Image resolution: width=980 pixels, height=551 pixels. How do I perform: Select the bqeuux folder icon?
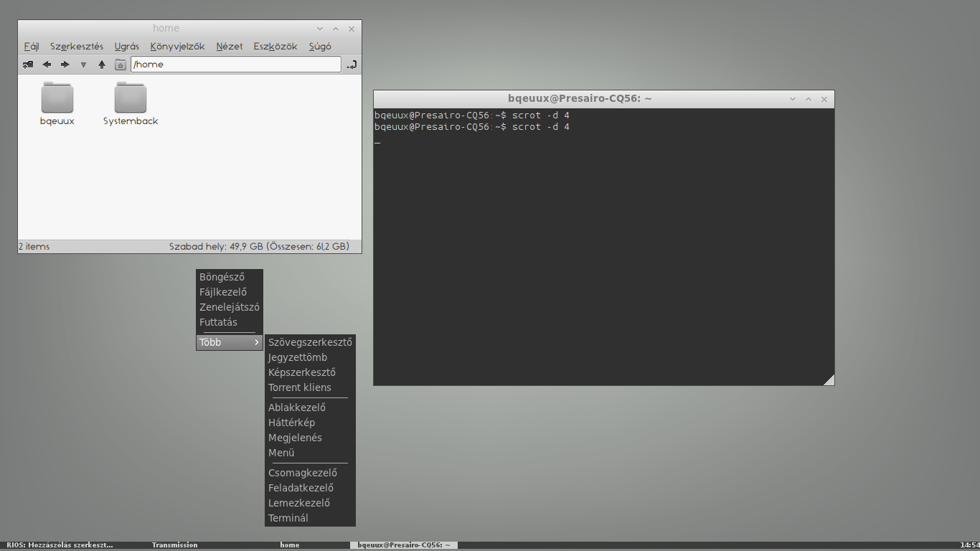coord(57,98)
